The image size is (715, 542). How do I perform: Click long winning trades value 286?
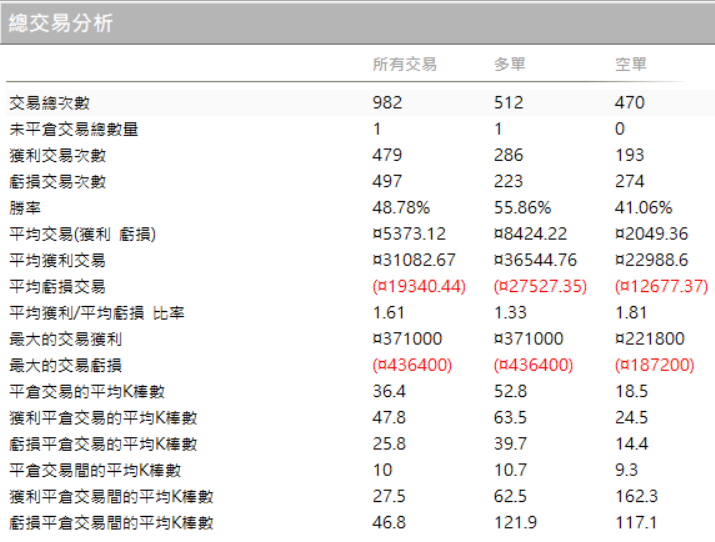click(508, 155)
